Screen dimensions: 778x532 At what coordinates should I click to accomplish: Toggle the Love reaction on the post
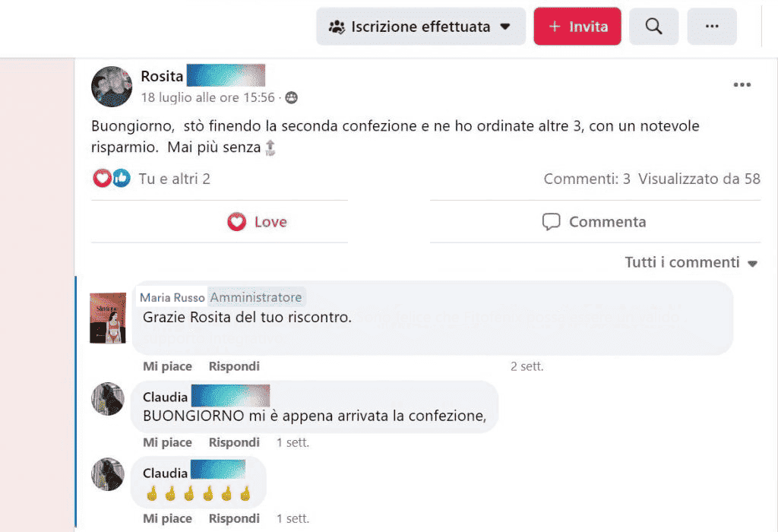click(x=257, y=222)
